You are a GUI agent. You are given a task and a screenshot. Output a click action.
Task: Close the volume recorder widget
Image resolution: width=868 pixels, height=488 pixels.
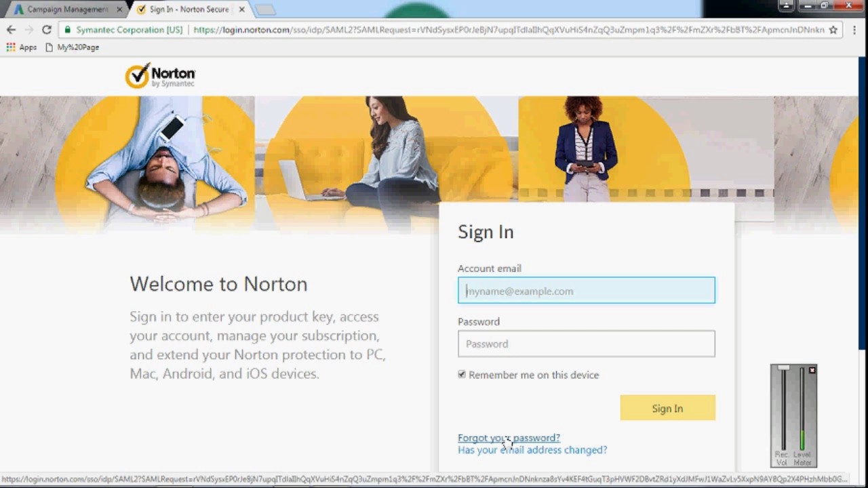812,370
